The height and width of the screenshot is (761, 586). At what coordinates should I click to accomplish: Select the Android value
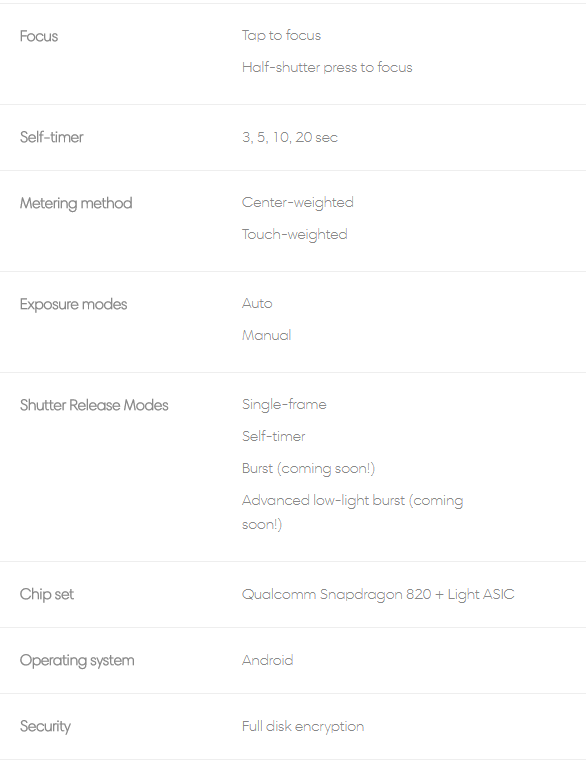coord(268,661)
